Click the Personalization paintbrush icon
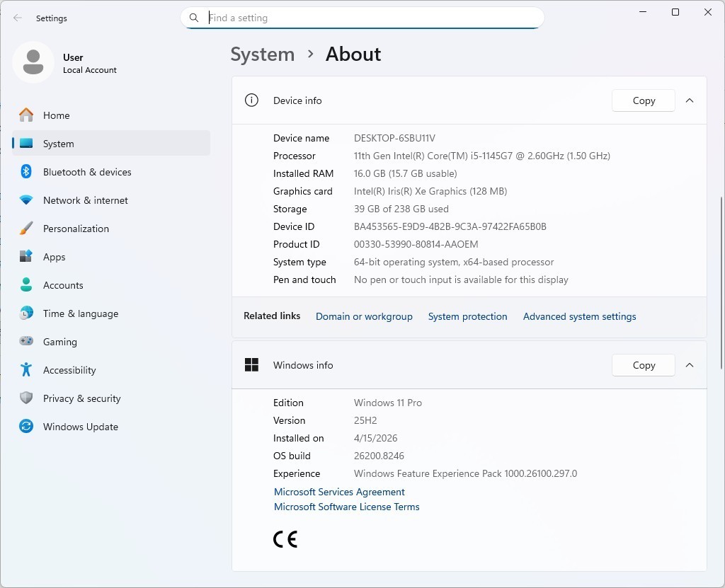 point(26,229)
